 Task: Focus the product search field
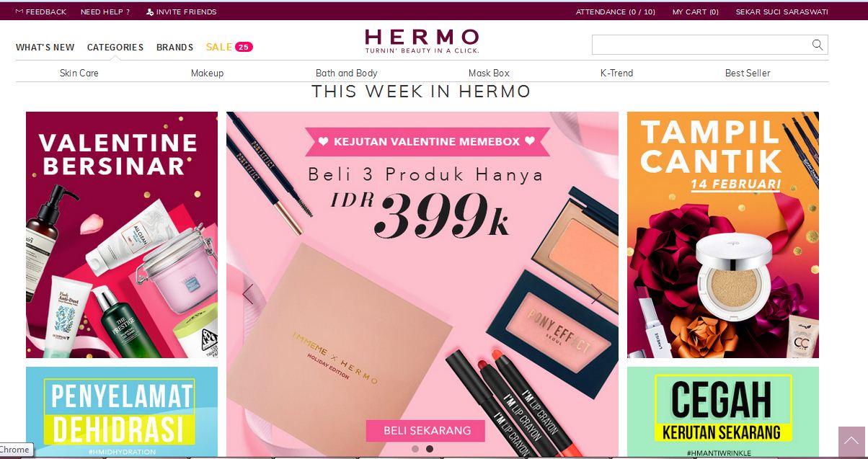(x=701, y=45)
